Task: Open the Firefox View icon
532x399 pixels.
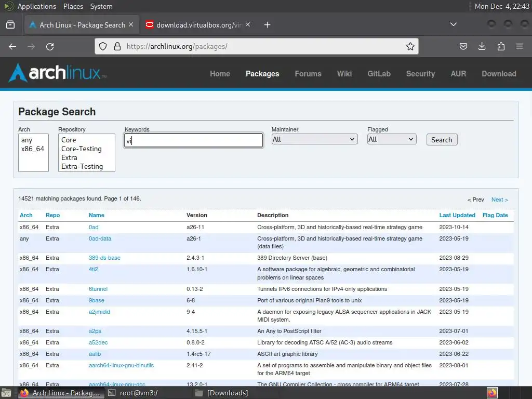Action: click(x=10, y=25)
